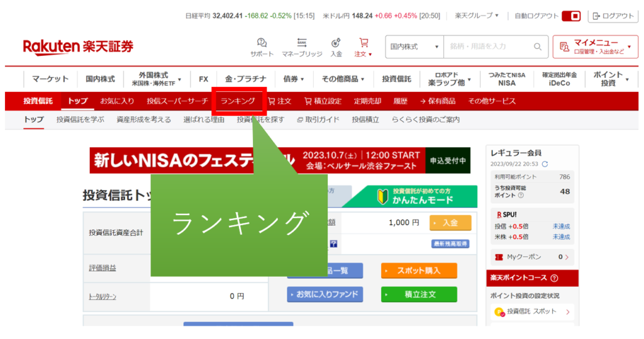Click 資産形成を考える link
This screenshot has height=339, width=644.
pos(143,119)
